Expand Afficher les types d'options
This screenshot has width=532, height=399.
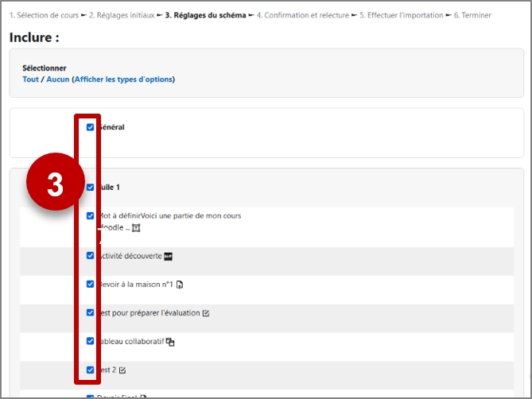pos(124,79)
